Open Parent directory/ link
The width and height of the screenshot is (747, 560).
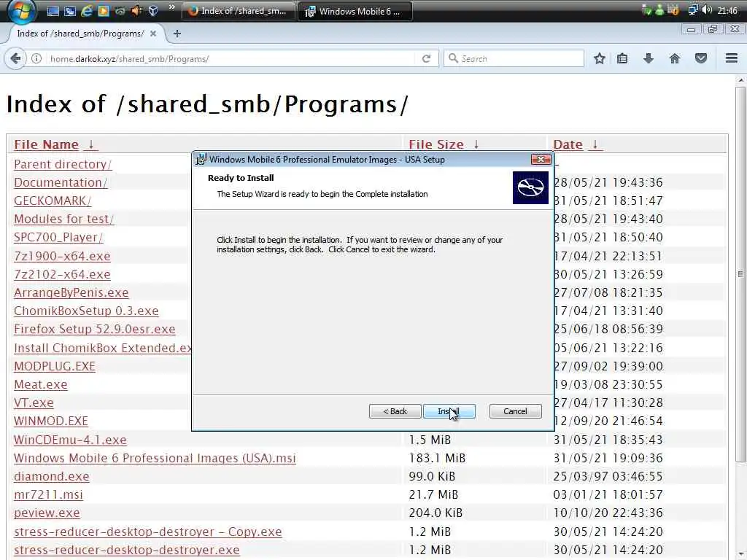pyautogui.click(x=63, y=164)
